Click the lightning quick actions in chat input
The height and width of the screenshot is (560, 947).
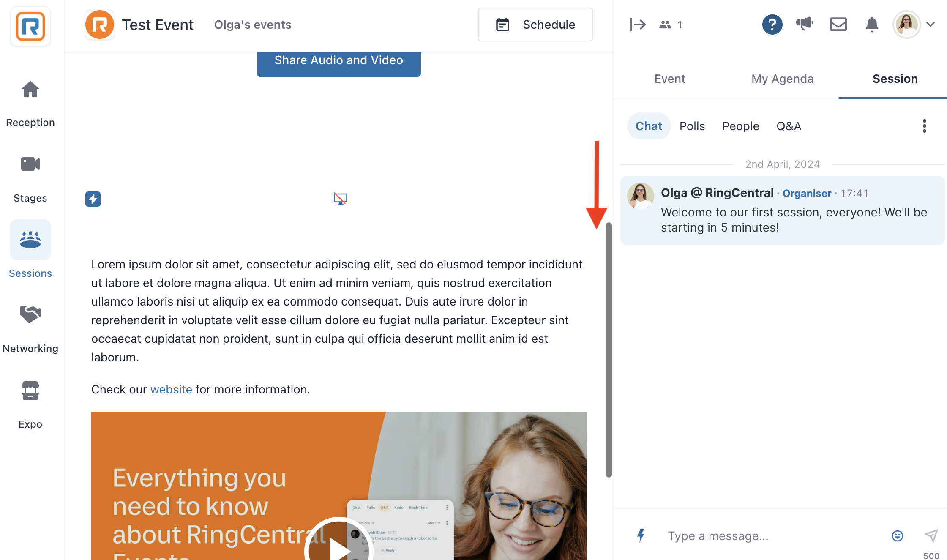(x=641, y=535)
